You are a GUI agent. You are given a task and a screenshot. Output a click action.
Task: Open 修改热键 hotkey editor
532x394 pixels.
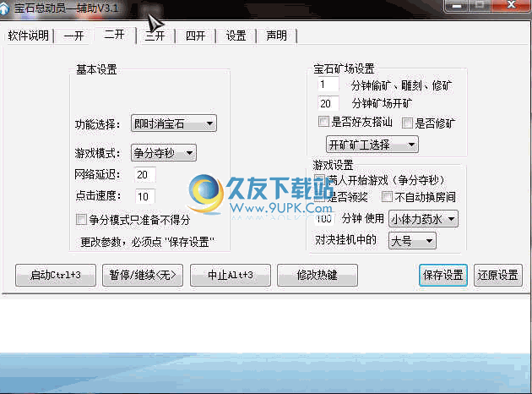(x=318, y=275)
